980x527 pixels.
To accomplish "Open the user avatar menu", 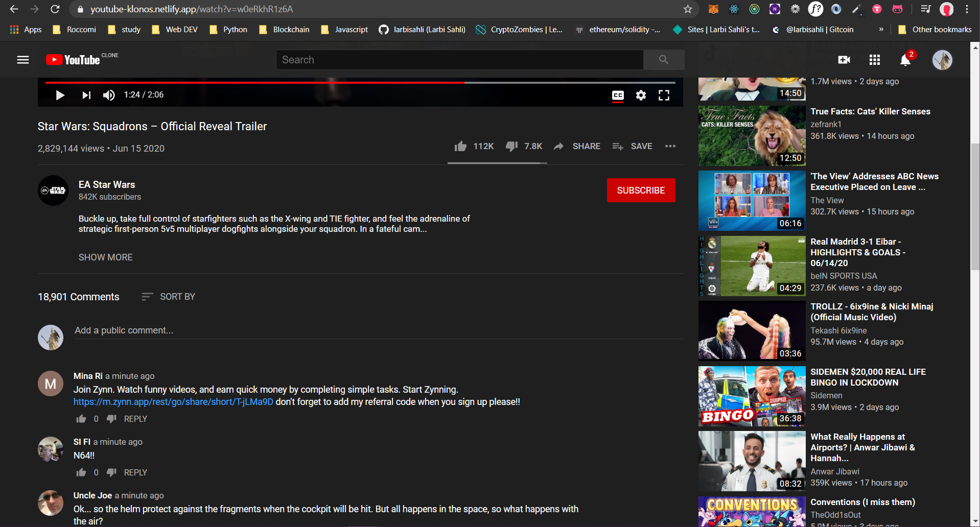I will pyautogui.click(x=942, y=60).
